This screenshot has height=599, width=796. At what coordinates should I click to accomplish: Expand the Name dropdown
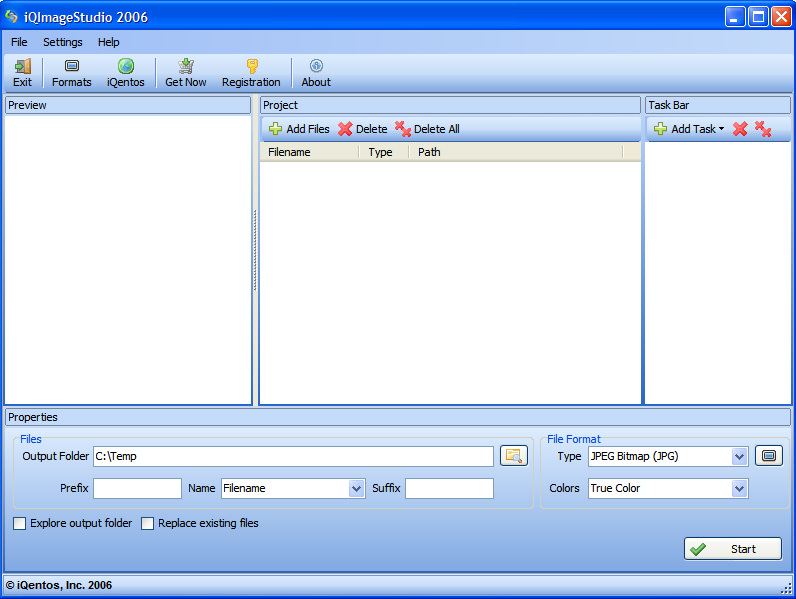point(356,488)
